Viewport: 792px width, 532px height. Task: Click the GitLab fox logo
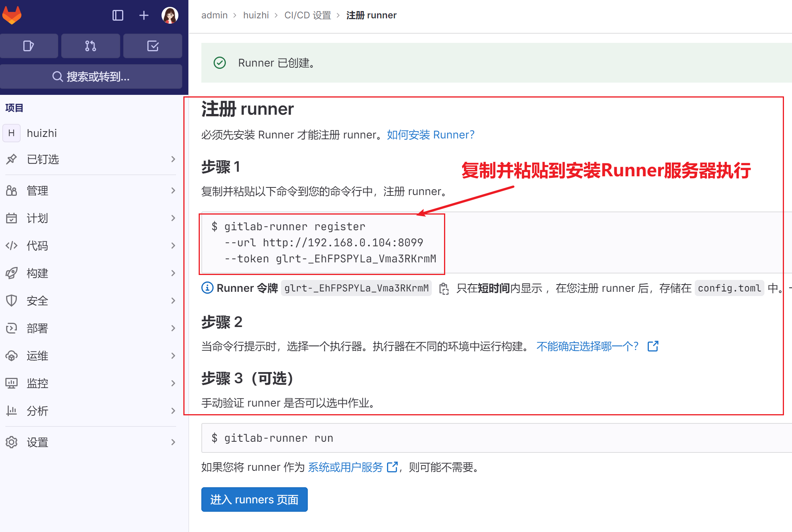(x=12, y=15)
